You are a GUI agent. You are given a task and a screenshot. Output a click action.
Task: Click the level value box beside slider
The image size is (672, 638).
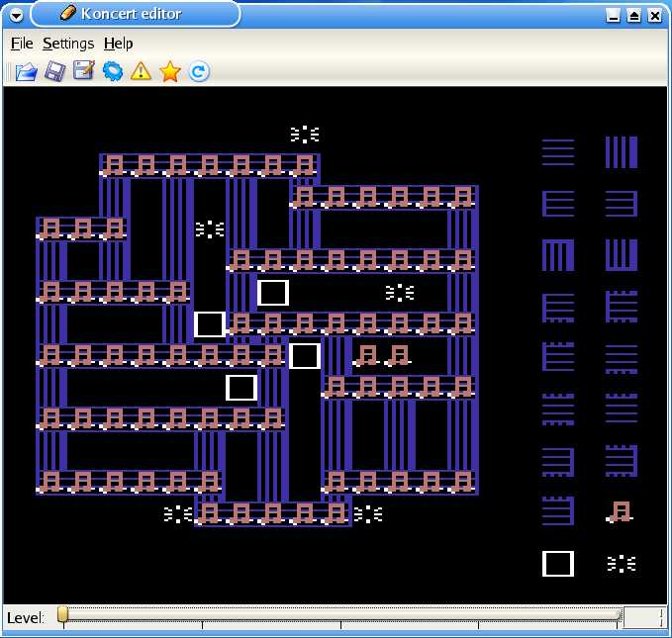(644, 617)
